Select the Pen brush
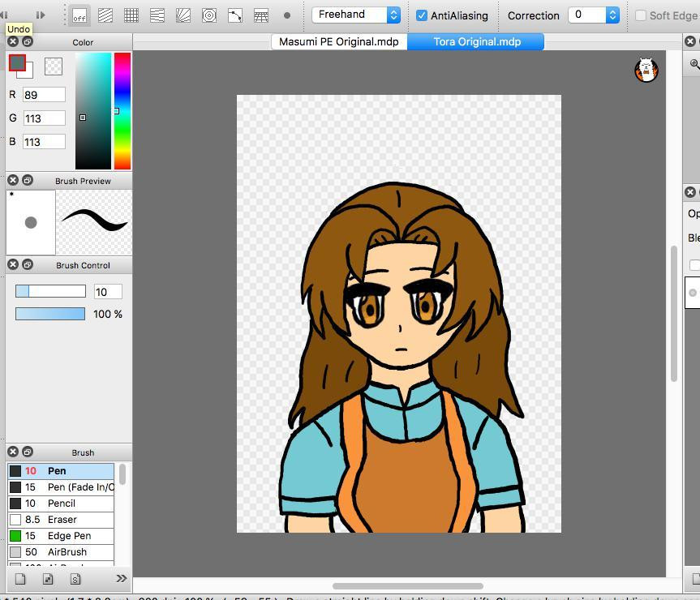Image resolution: width=700 pixels, height=600 pixels. click(x=61, y=471)
